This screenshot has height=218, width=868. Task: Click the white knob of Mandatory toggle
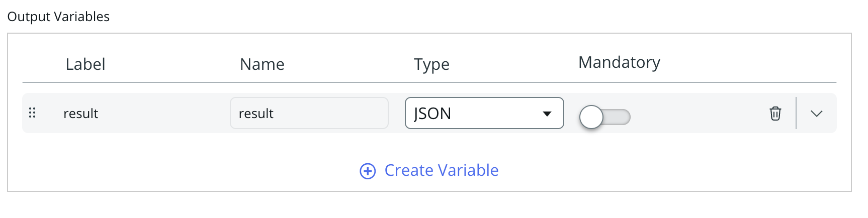[x=591, y=117]
